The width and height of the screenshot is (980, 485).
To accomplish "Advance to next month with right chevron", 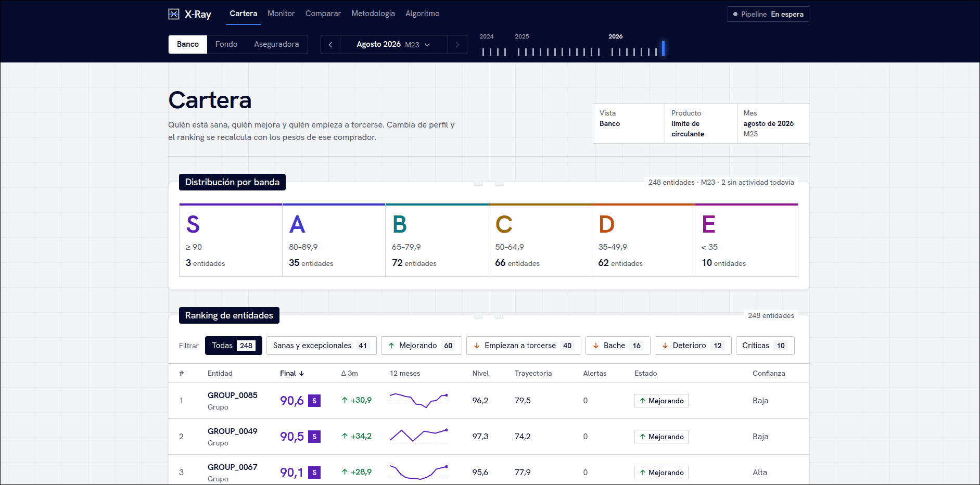I will click(457, 45).
